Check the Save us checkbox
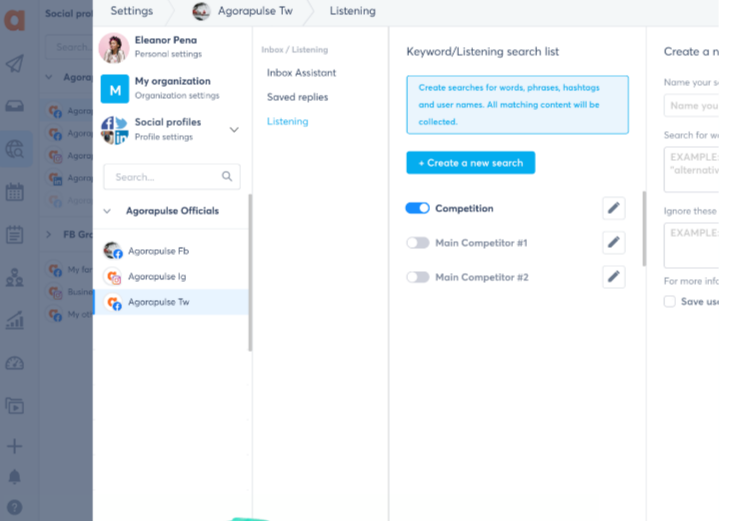Screen dimensions: 750x521 click(x=670, y=301)
